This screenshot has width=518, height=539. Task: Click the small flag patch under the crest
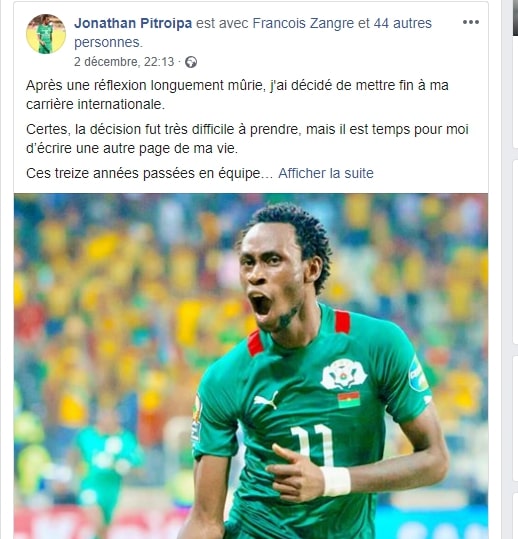(x=349, y=399)
